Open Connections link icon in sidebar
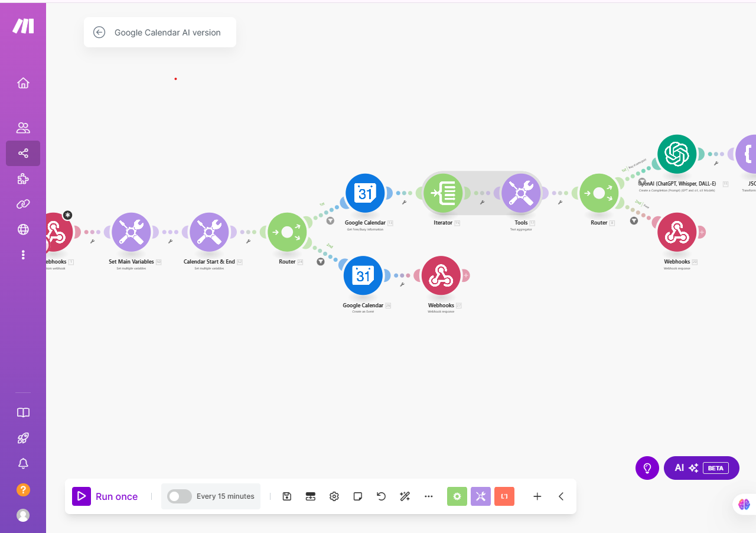 click(x=23, y=204)
